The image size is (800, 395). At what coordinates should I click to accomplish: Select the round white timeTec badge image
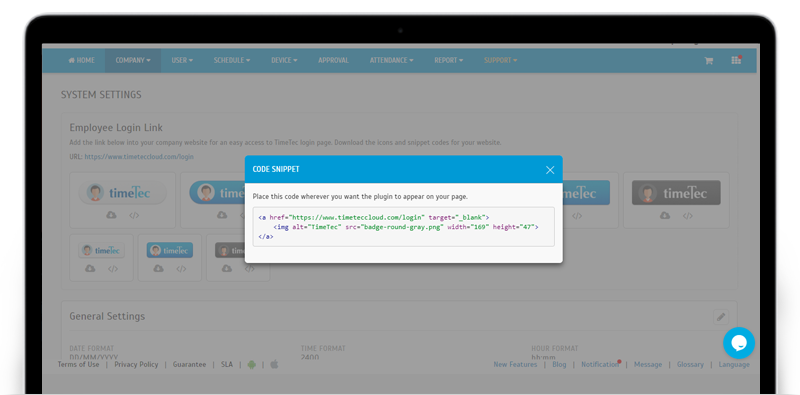[122, 193]
